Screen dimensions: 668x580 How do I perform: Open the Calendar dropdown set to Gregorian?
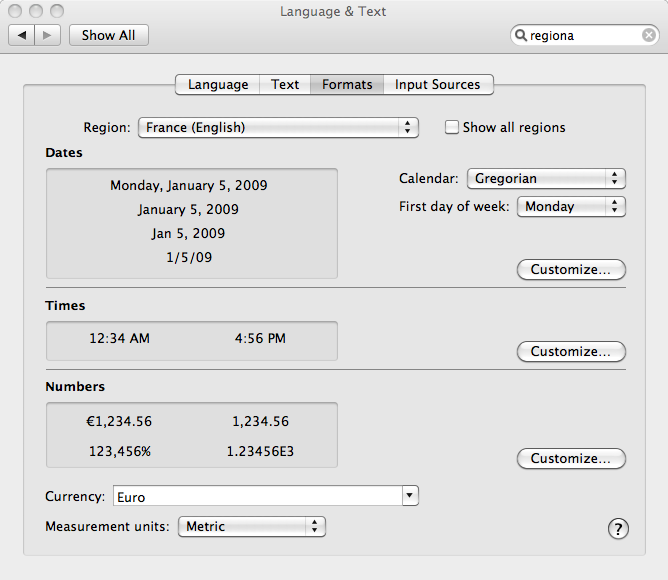(546, 178)
